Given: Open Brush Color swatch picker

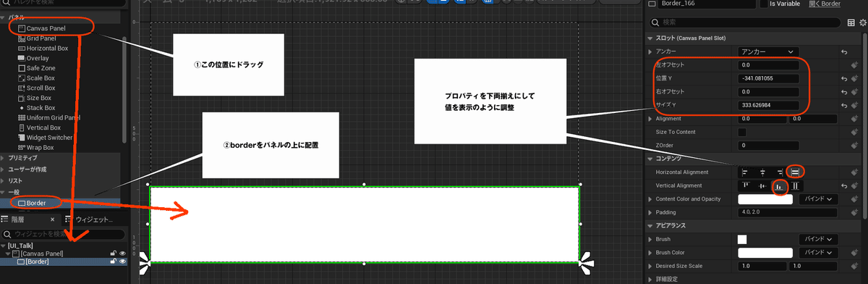Looking at the screenshot, I should pyautogui.click(x=766, y=253).
